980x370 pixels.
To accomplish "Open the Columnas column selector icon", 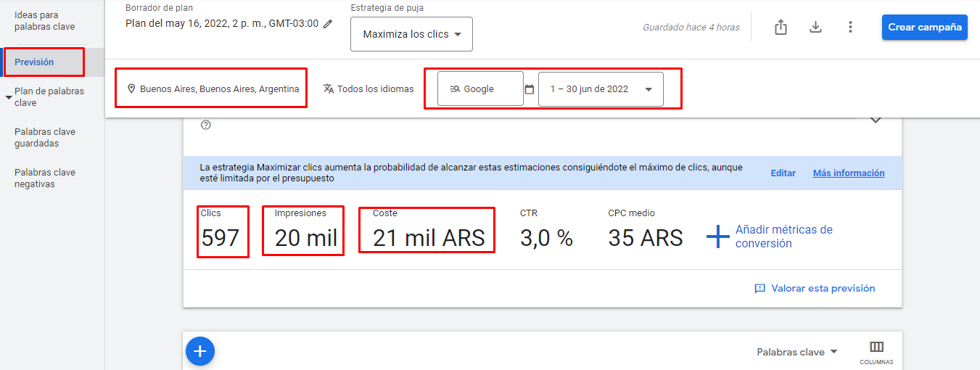I will coord(876,347).
